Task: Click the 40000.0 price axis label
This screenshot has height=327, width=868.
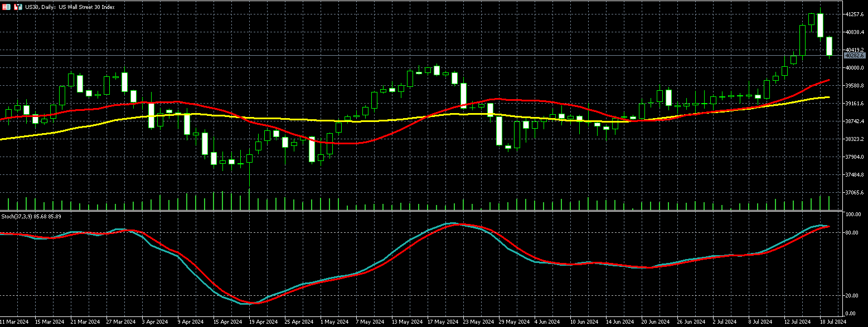Action: coord(854,68)
